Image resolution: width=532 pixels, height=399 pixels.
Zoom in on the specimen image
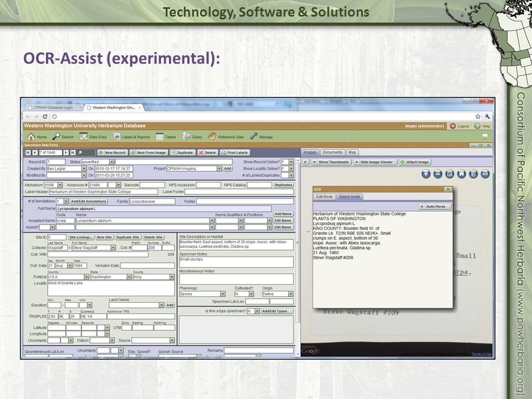[426, 174]
